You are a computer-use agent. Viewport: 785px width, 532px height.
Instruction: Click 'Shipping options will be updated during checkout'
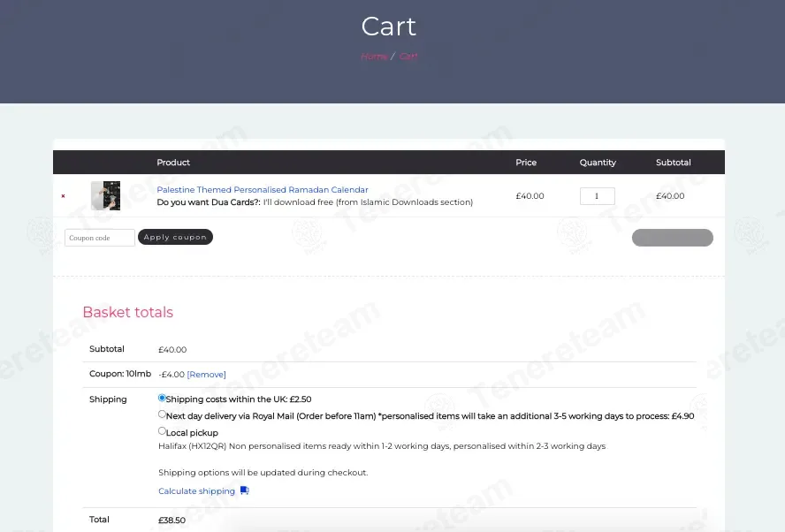point(263,473)
